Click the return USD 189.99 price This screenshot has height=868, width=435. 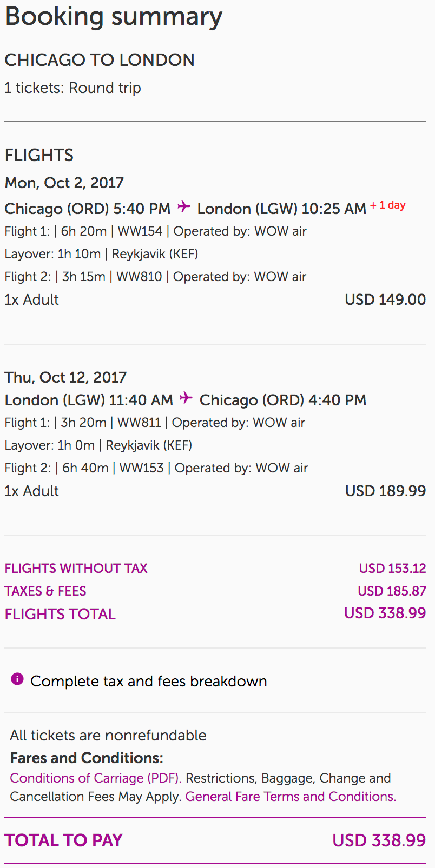(386, 491)
